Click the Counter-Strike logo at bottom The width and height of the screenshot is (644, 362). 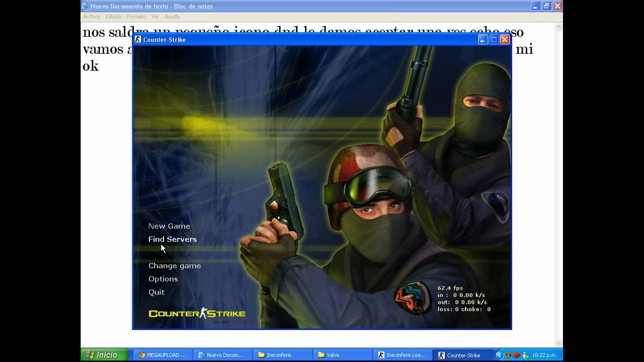point(197,313)
